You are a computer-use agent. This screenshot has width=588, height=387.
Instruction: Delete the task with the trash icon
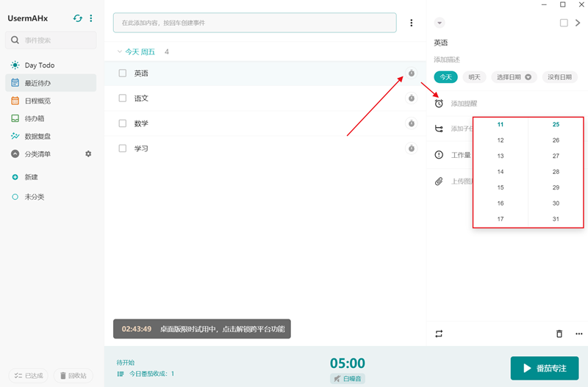(559, 333)
